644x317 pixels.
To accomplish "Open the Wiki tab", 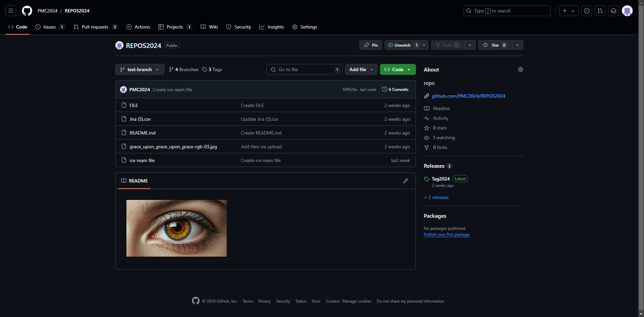I will pos(209,27).
